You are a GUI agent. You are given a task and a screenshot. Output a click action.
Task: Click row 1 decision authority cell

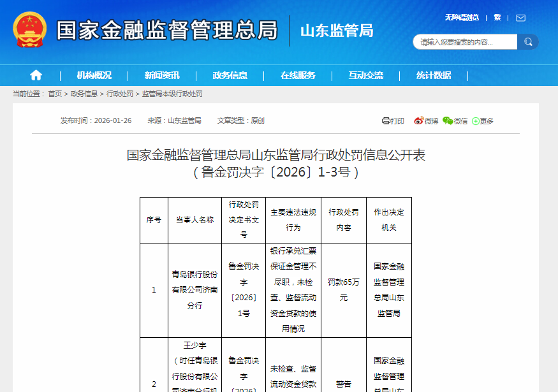click(389, 290)
